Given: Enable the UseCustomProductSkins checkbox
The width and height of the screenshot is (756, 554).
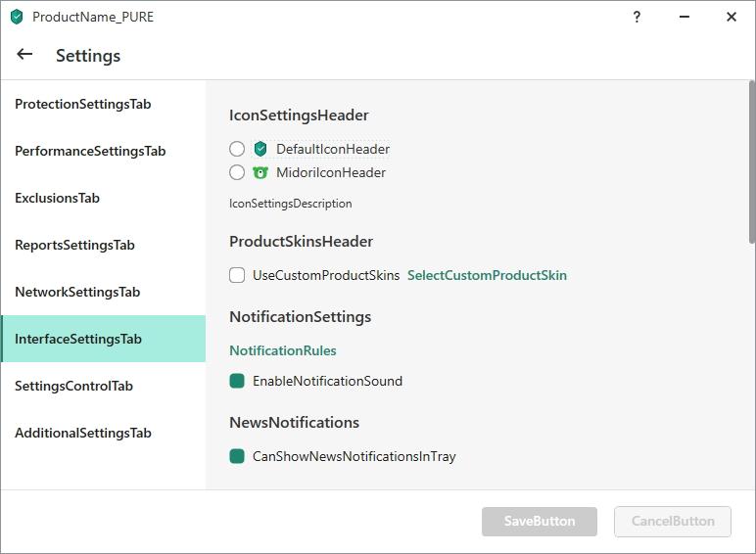Looking at the screenshot, I should tap(237, 275).
